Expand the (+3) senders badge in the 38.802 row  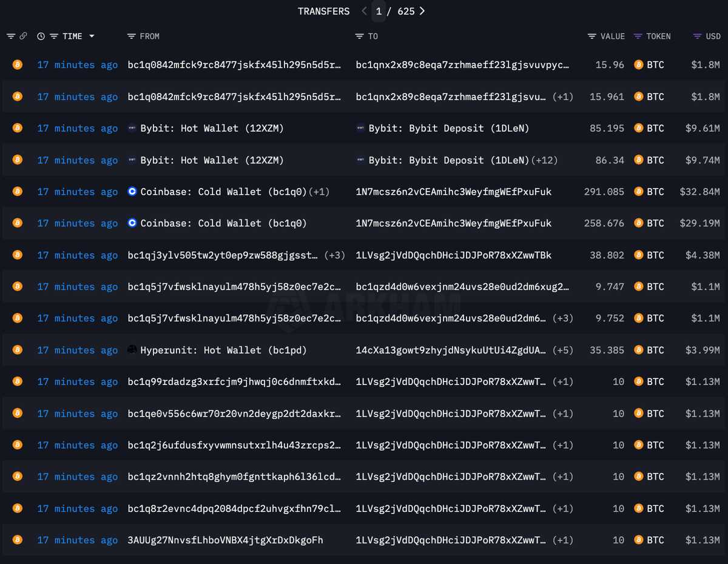[334, 255]
